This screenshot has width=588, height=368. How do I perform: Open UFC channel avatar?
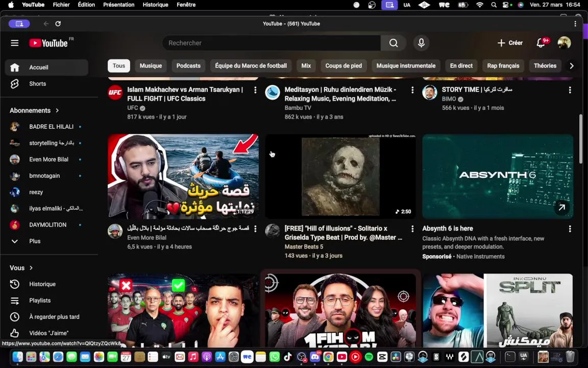(115, 93)
